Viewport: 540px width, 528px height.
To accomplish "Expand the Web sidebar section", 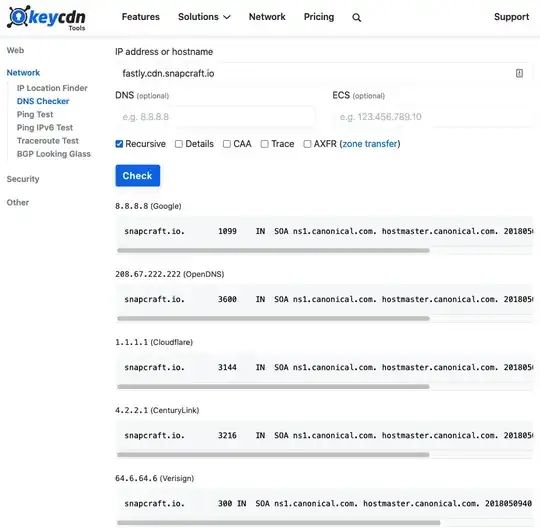I will (x=15, y=50).
